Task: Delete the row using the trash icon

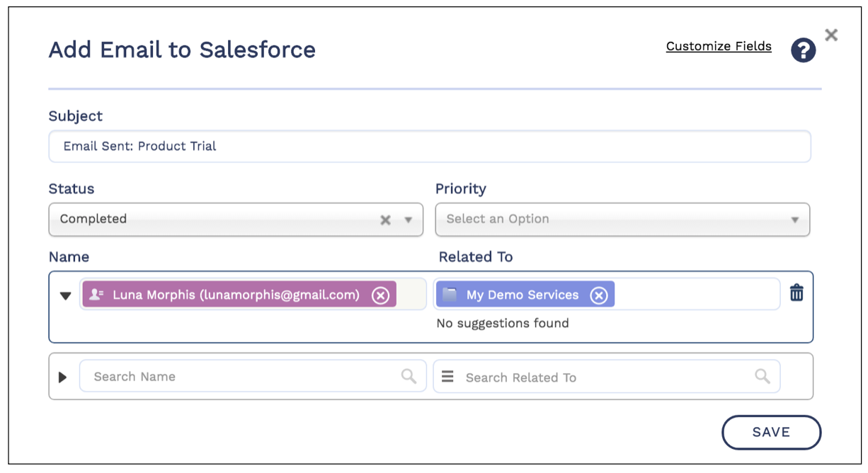Action: pos(796,293)
